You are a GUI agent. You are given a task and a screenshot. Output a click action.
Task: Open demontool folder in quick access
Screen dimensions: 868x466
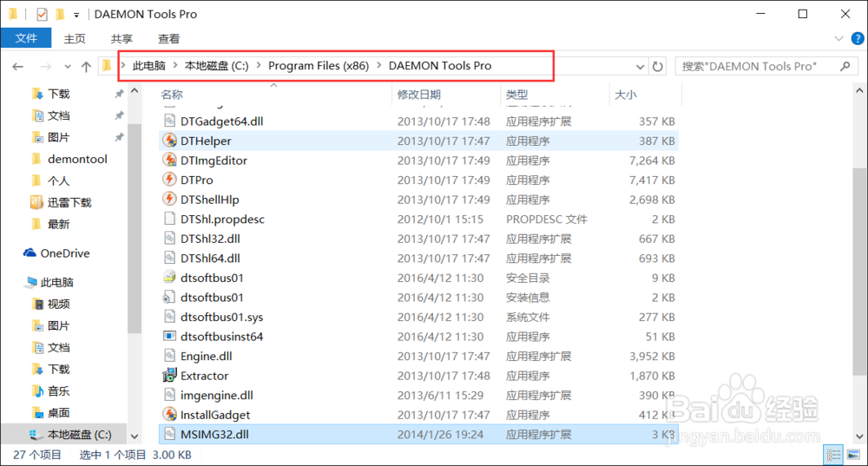pyautogui.click(x=77, y=159)
